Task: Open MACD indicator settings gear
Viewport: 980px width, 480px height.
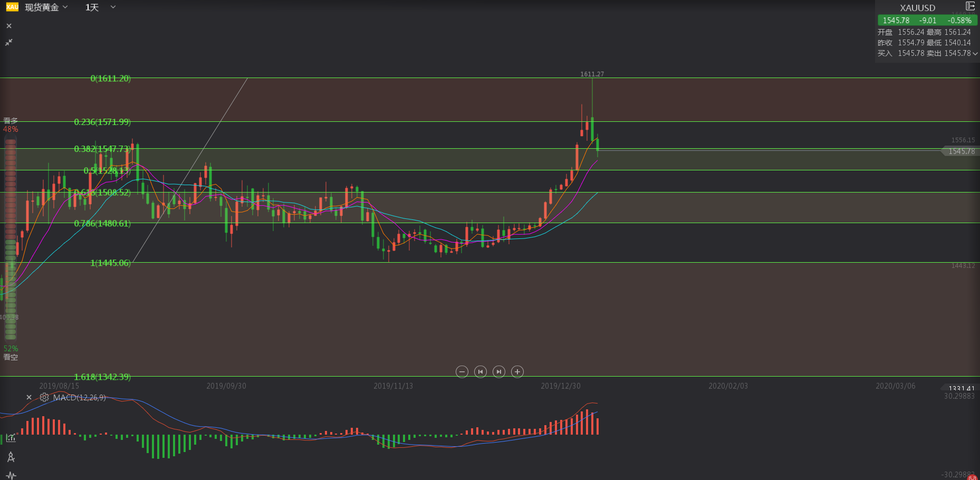Action: click(44, 397)
